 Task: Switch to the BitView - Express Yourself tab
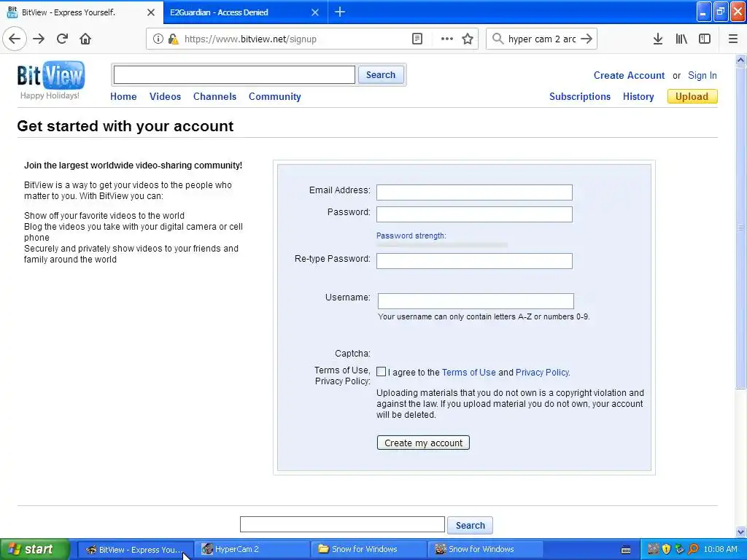(82, 12)
